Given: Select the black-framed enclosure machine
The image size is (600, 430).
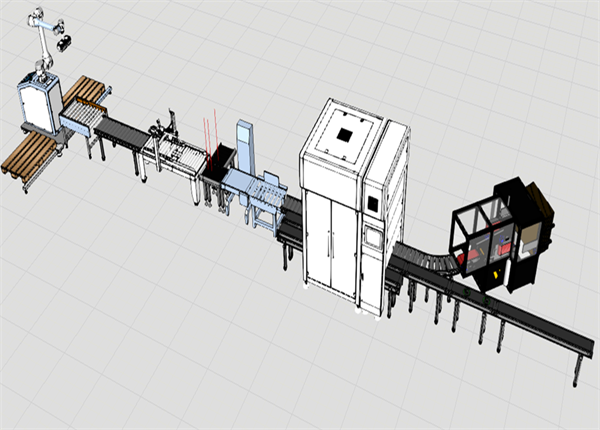Looking at the screenshot, I should [500, 235].
